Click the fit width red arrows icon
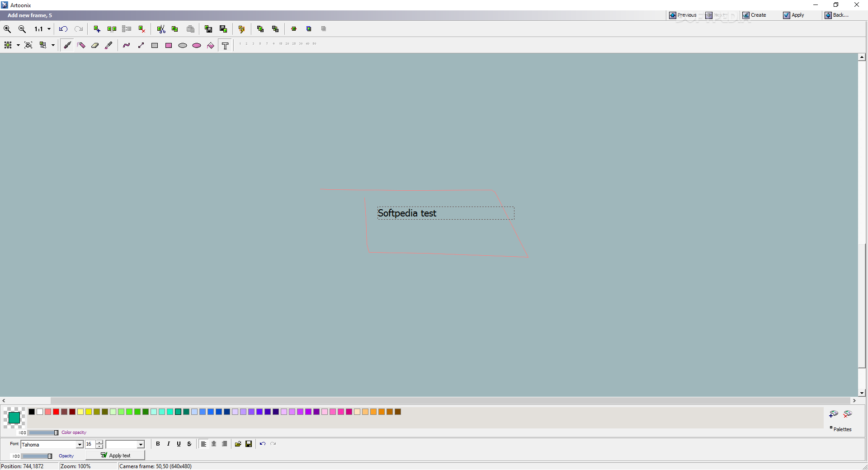 click(x=294, y=29)
